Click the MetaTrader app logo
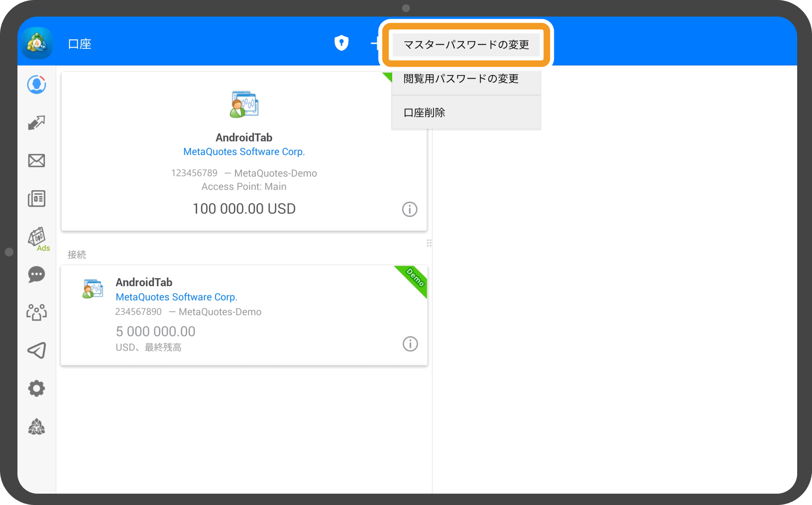812x505 pixels. pyautogui.click(x=37, y=43)
